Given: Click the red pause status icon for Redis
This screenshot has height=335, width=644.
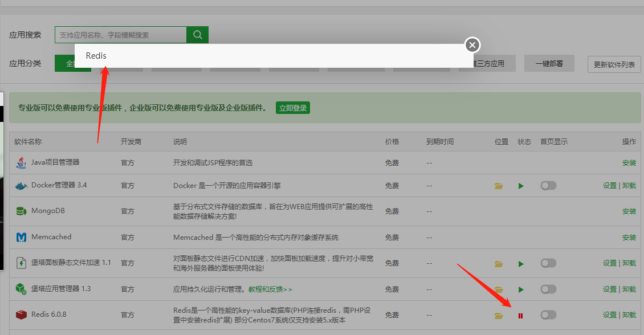Looking at the screenshot, I should pyautogui.click(x=520, y=316).
